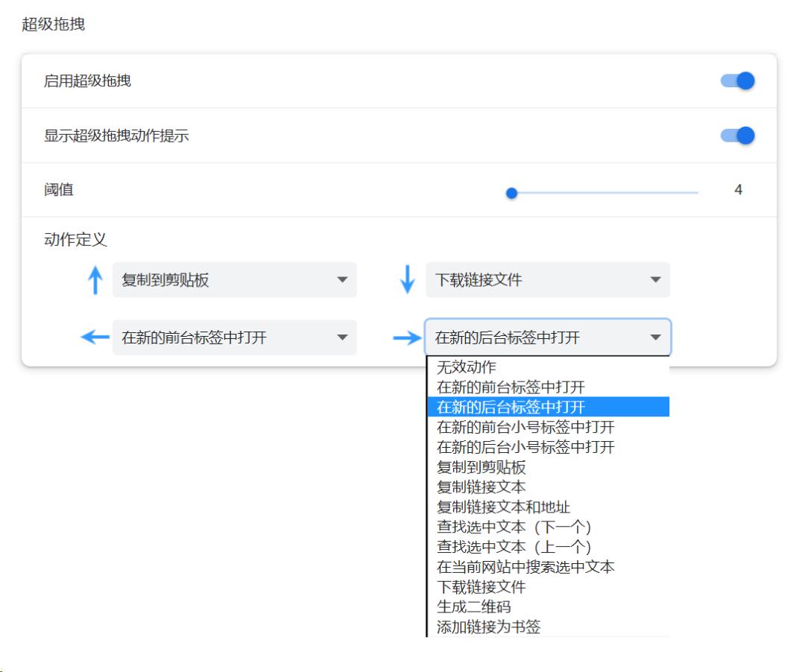This screenshot has width=805, height=672.
Task: Collapse the 在新的后台标签中打开 dropdown
Action: point(548,337)
